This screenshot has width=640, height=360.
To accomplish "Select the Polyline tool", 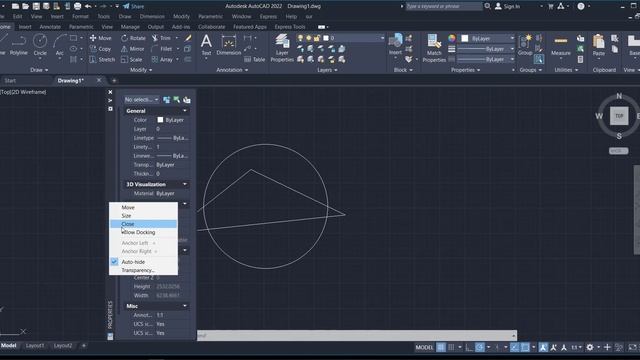I will click(18, 44).
